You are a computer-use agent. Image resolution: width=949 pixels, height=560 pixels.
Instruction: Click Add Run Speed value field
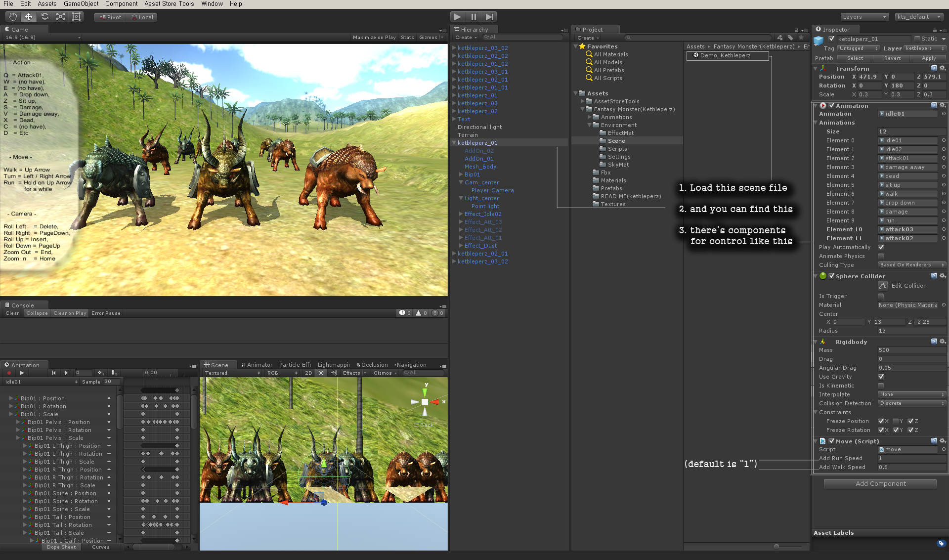(912, 458)
